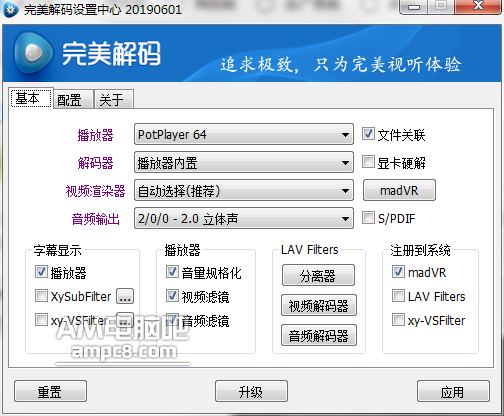This screenshot has height=416, width=504.
Task: Enable the 显卡硬解 checkbox
Action: click(368, 162)
